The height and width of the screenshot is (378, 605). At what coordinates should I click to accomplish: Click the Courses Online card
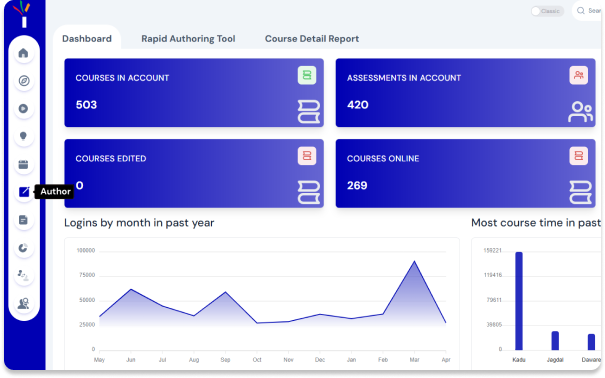pyautogui.click(x=465, y=173)
